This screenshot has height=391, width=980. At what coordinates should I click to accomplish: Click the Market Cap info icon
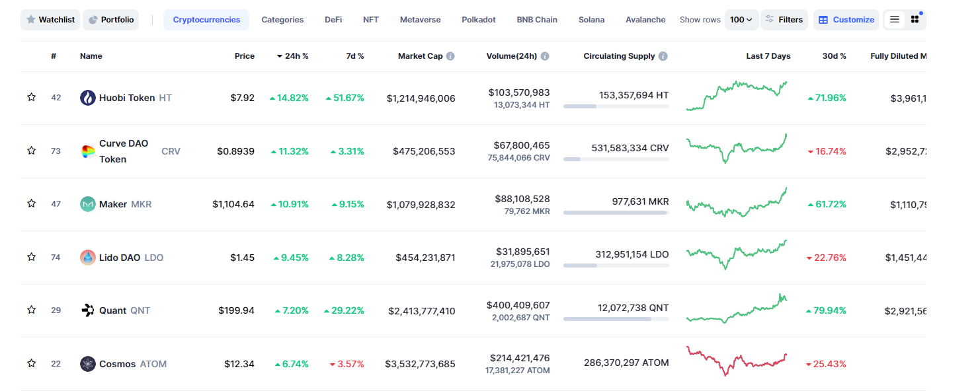(x=450, y=56)
